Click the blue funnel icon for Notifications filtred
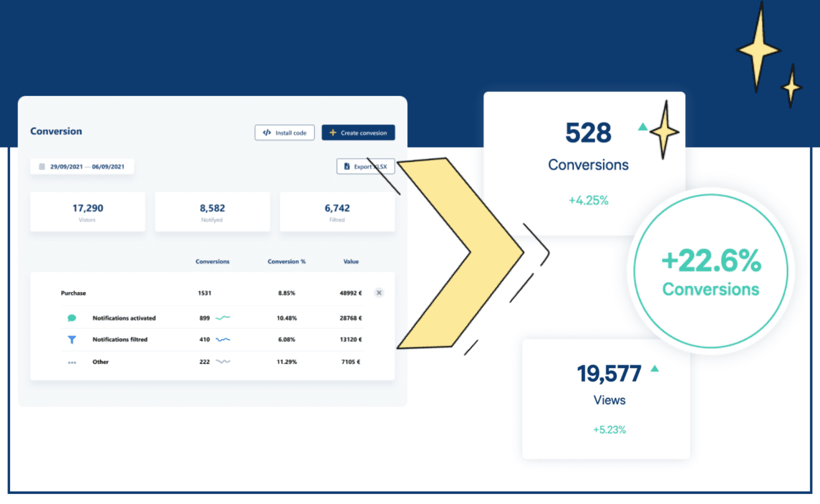 pos(72,339)
